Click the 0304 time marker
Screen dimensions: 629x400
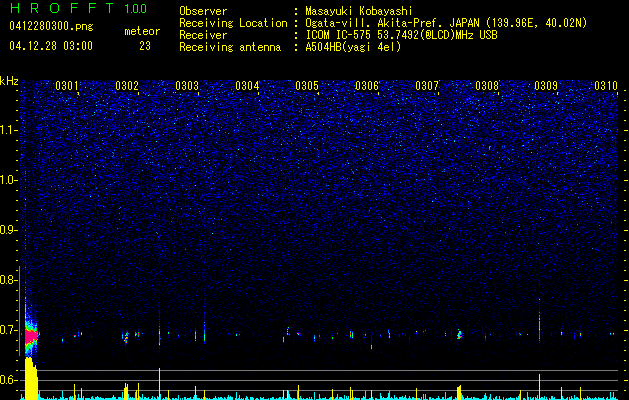click(247, 86)
